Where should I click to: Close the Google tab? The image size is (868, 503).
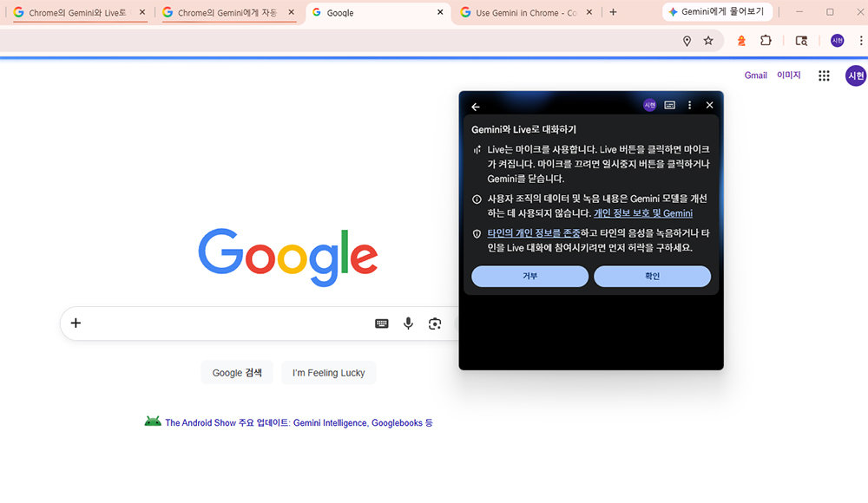[x=440, y=12]
